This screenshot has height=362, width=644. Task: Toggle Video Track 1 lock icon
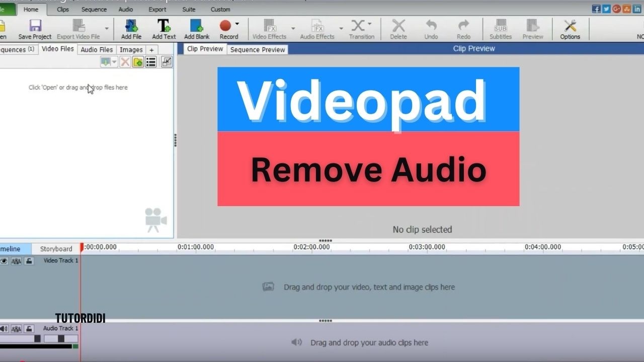pos(29,260)
